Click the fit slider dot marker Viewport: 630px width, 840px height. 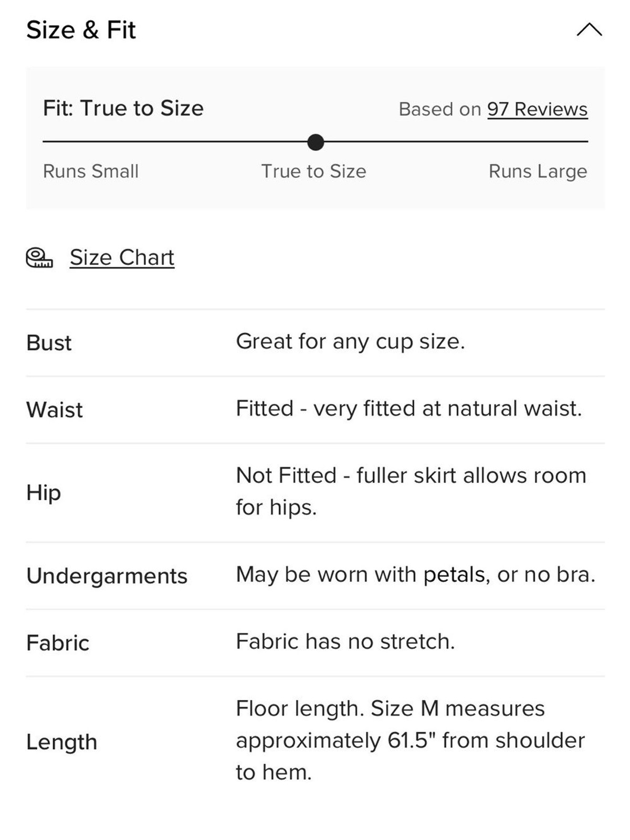pos(316,142)
